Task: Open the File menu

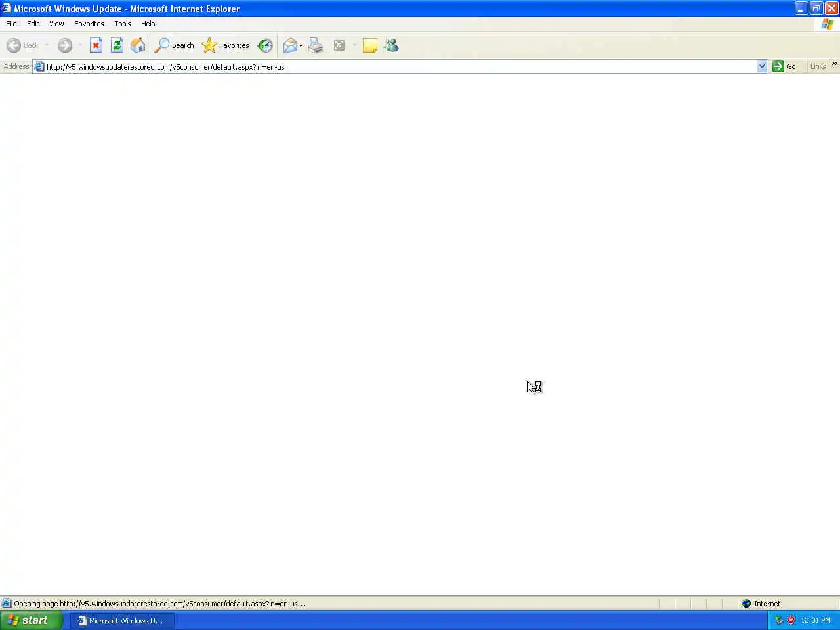Action: click(x=11, y=24)
